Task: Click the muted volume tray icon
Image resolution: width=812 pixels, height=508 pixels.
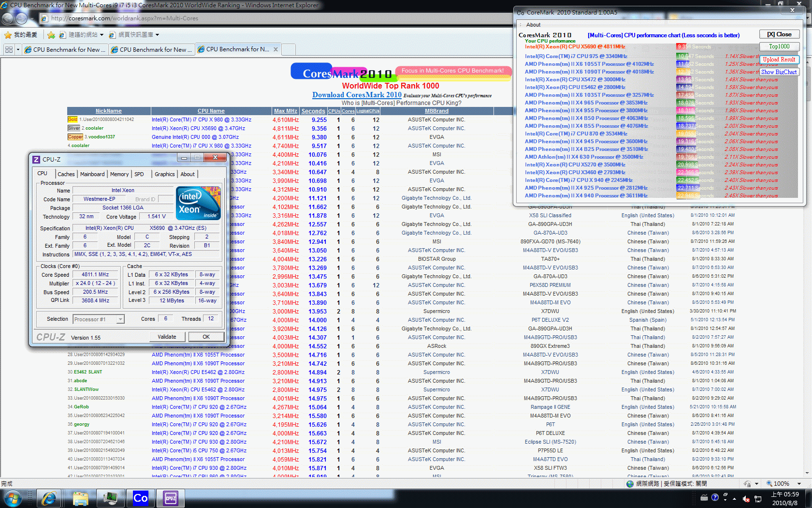Action: tap(746, 498)
